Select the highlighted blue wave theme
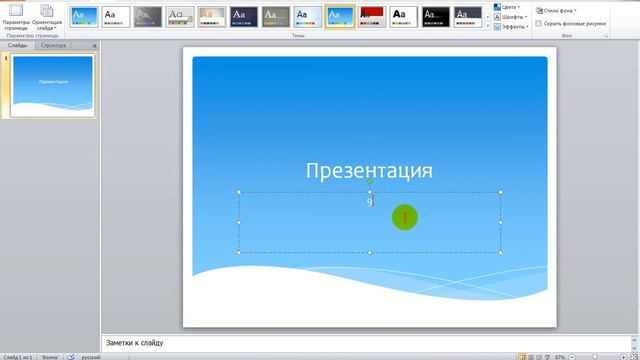Screen dimensions: 640x360 [x=340, y=17]
